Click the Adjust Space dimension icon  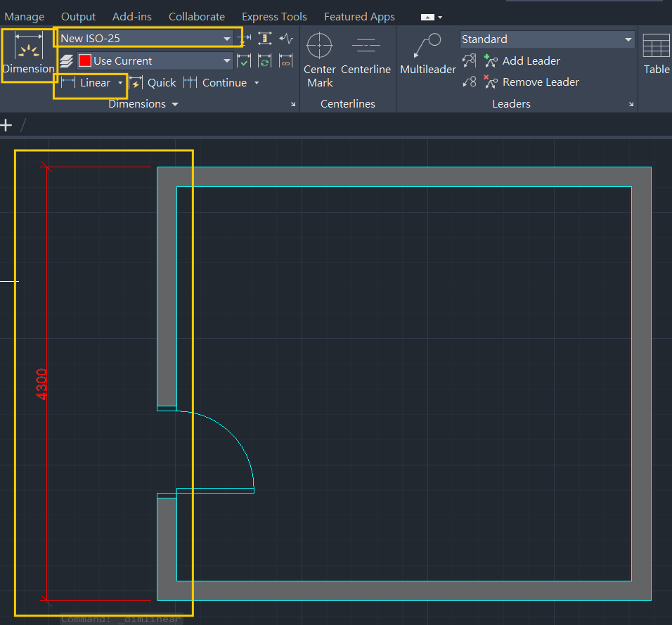click(x=265, y=39)
